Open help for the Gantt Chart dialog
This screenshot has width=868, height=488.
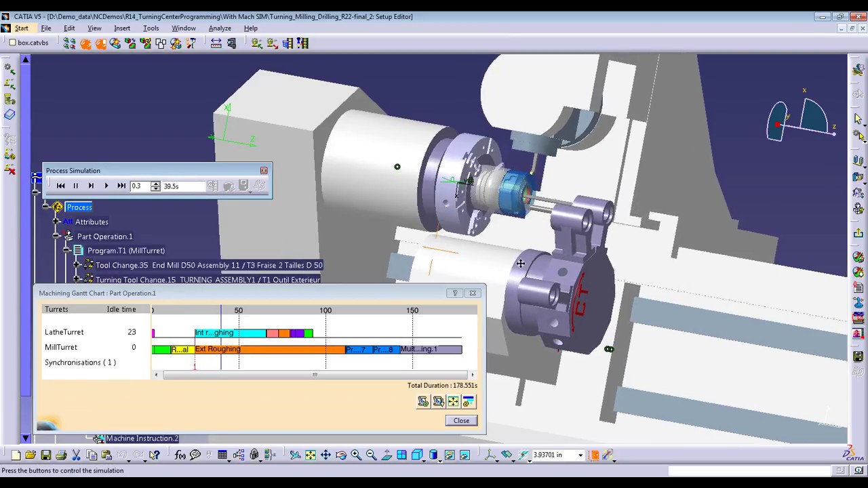[455, 293]
